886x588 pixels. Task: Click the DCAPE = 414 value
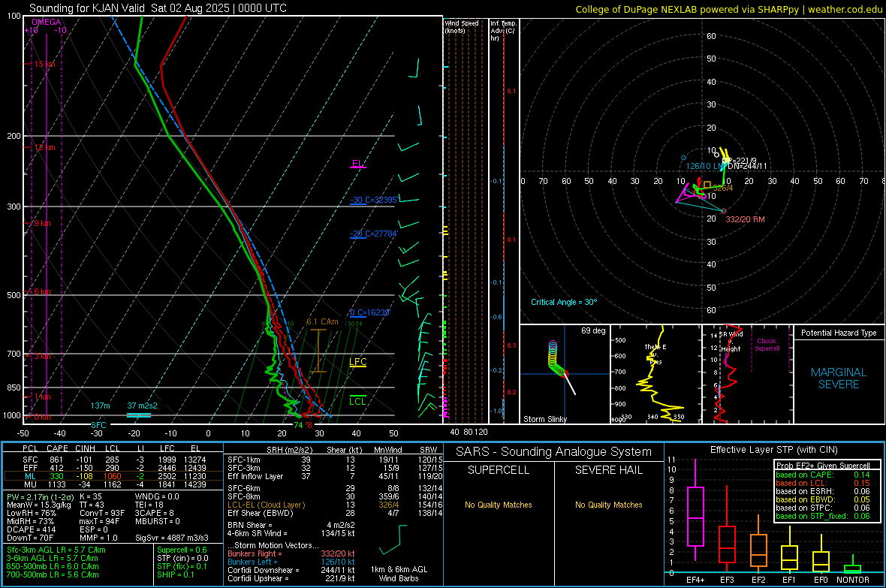pos(31,529)
